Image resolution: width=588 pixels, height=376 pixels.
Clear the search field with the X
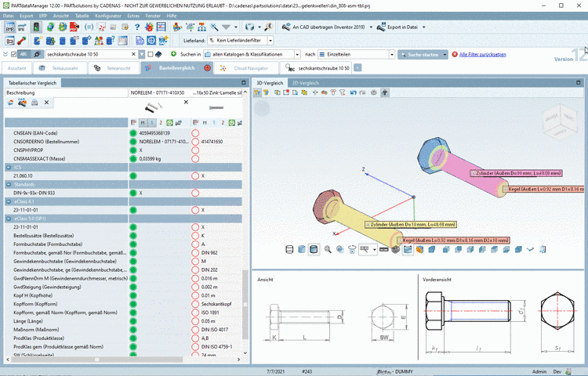pyautogui.click(x=133, y=54)
